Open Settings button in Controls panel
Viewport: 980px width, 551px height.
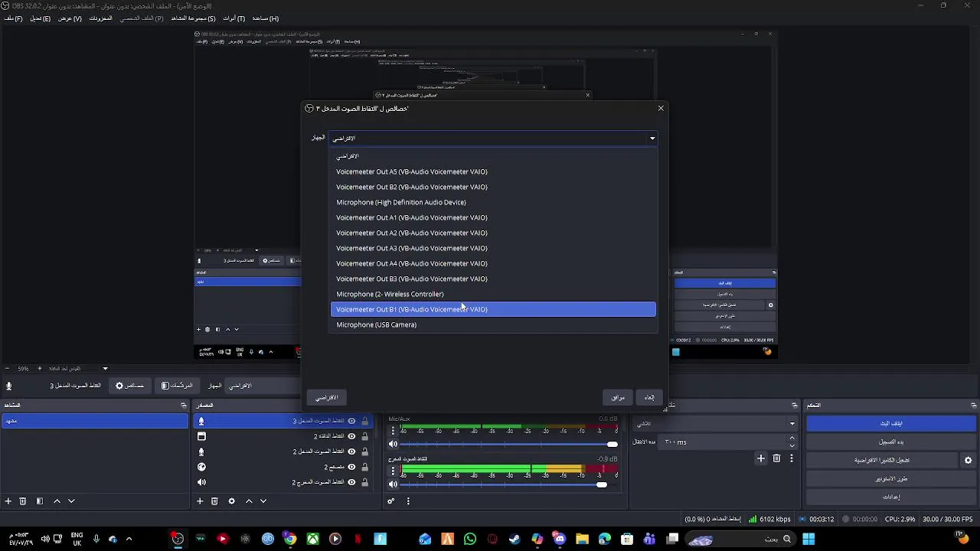[x=891, y=497]
